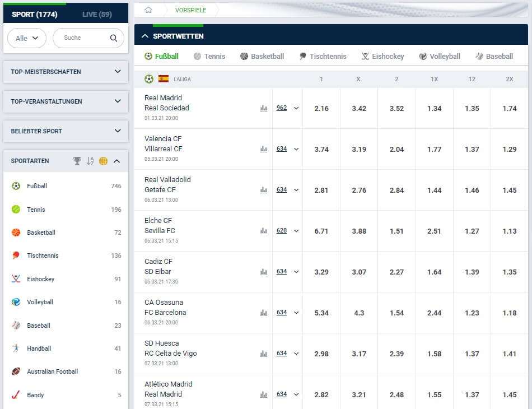
Task: Open statistics icon for Valencia CF vs Villarreal CF
Action: [264, 149]
